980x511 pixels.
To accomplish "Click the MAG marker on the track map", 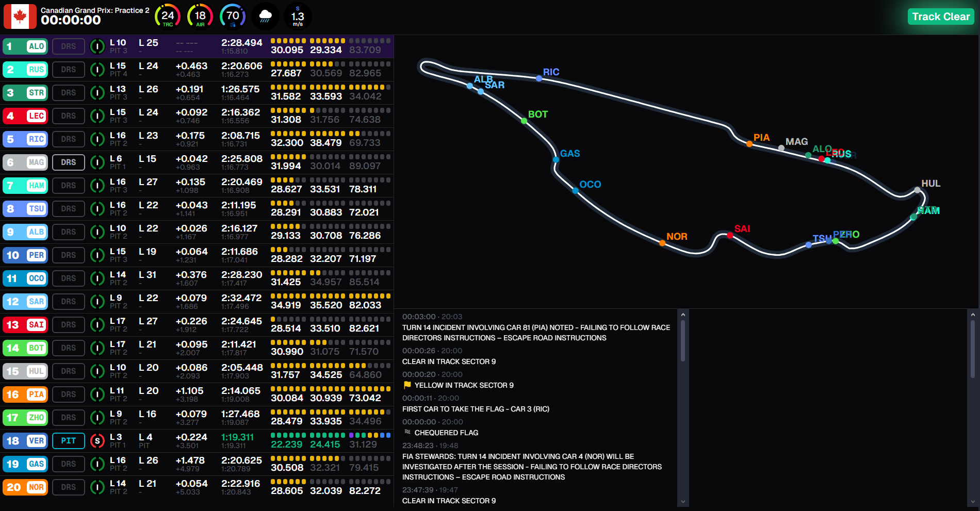I will coord(781,149).
